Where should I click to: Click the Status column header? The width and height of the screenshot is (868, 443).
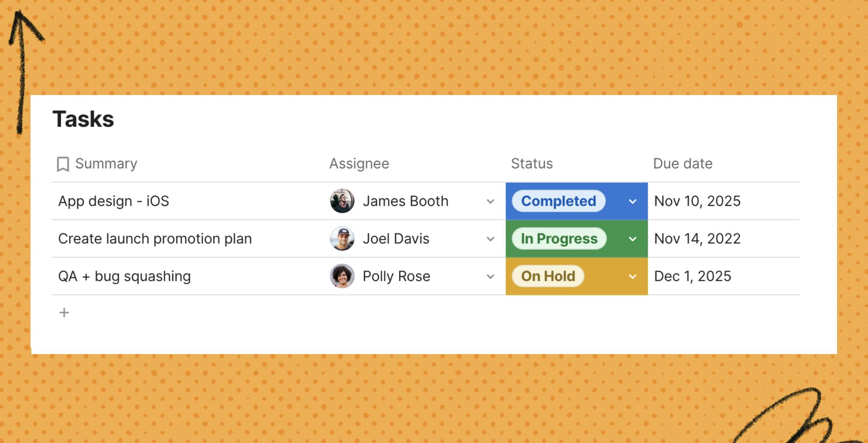click(532, 164)
